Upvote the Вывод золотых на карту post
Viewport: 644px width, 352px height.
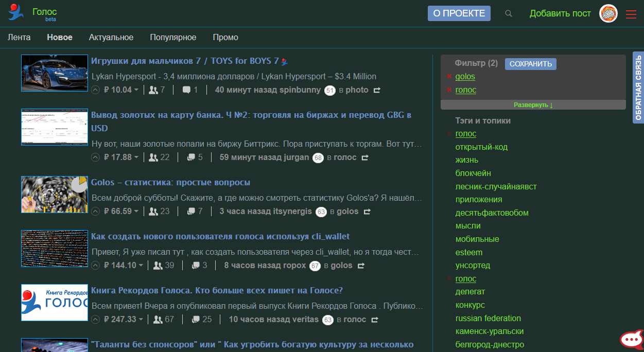[x=95, y=157]
